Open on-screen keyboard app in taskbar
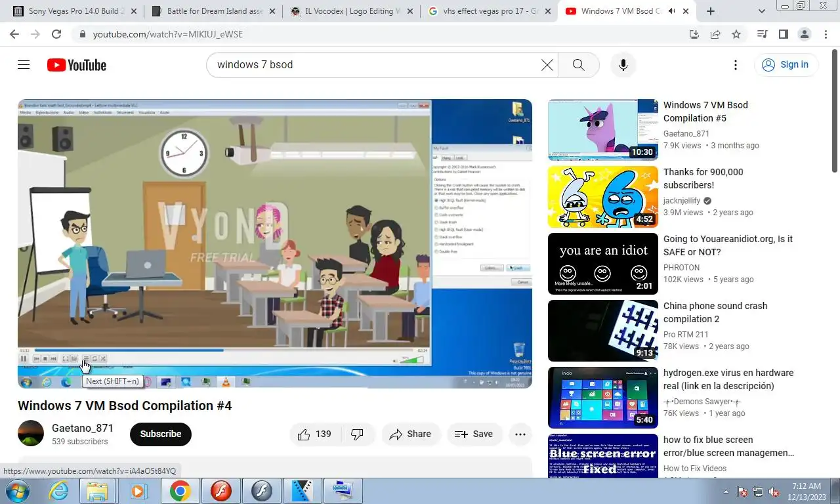The image size is (840, 504). click(343, 491)
